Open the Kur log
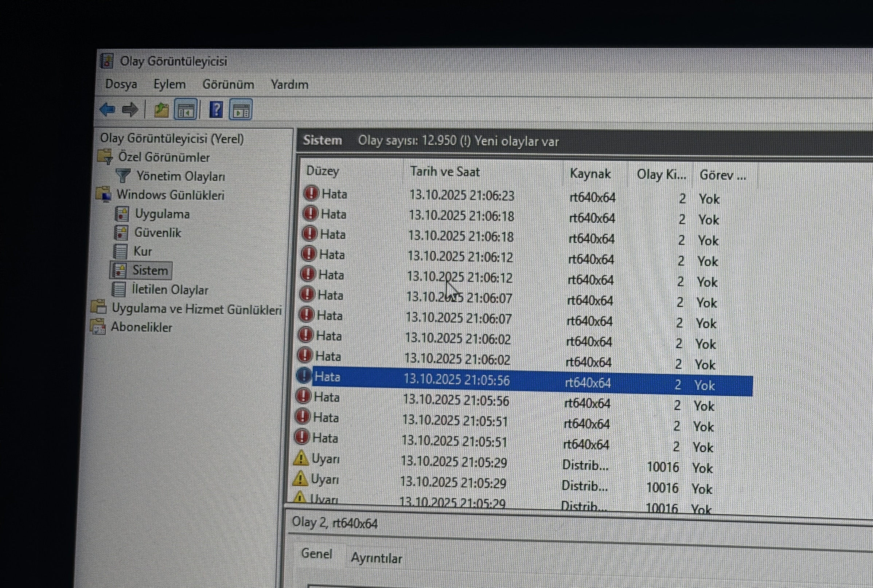Image resolution: width=873 pixels, height=588 pixels. click(x=143, y=251)
